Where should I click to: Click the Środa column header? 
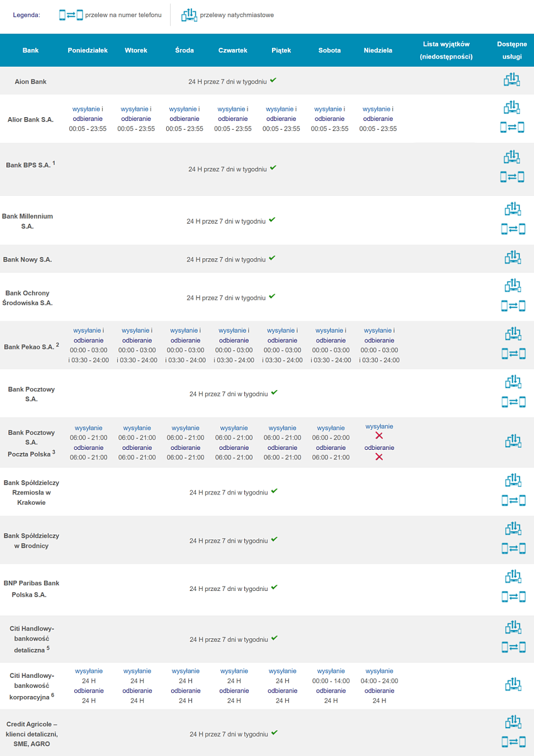pyautogui.click(x=185, y=50)
